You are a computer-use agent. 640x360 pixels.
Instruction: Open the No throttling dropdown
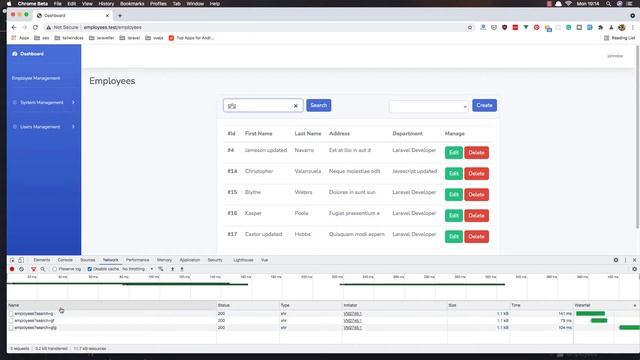tap(138, 269)
